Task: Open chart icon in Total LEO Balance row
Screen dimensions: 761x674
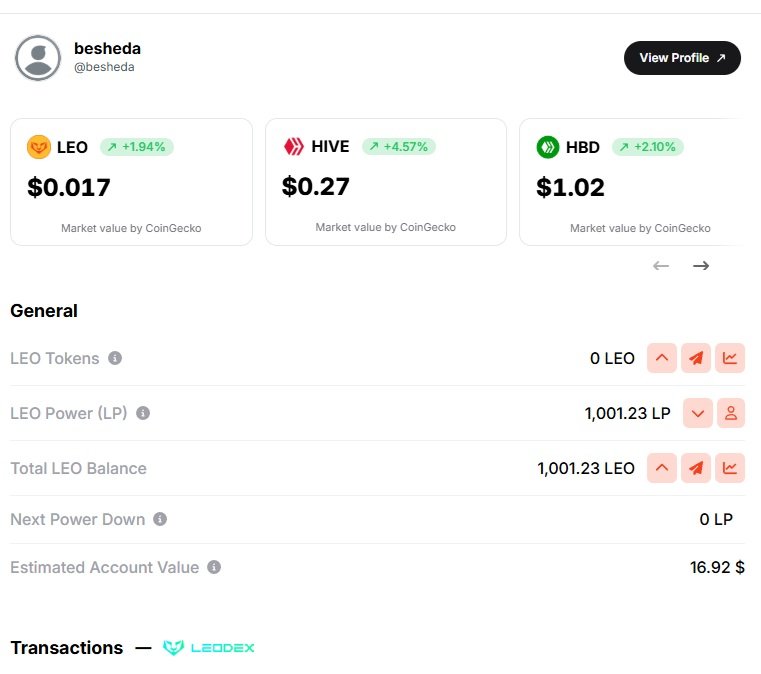Action: [x=730, y=468]
